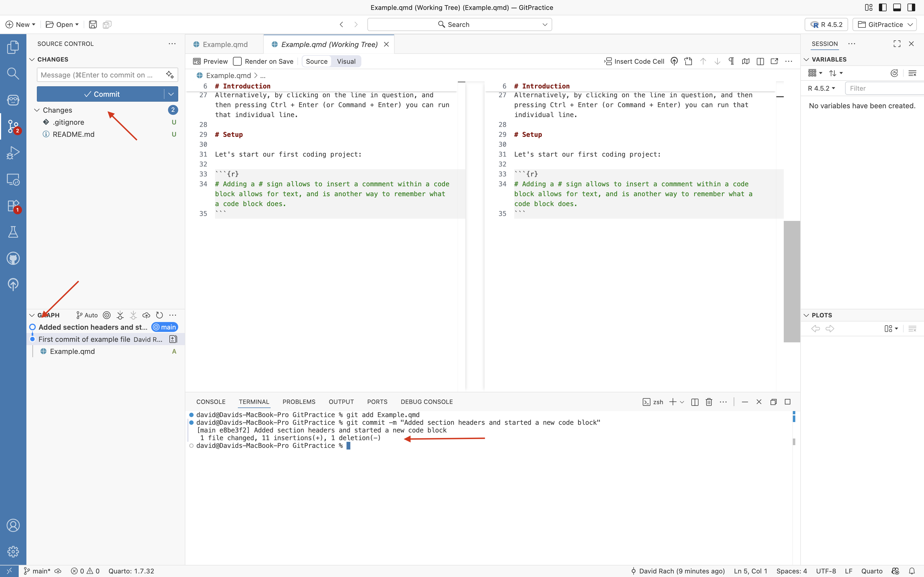Click the Commit button

tap(101, 94)
